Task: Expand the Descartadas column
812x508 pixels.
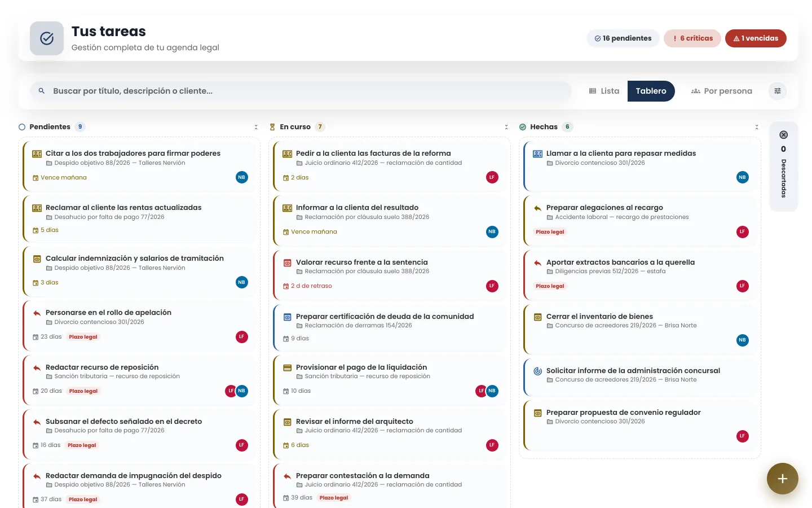Action: [x=784, y=167]
